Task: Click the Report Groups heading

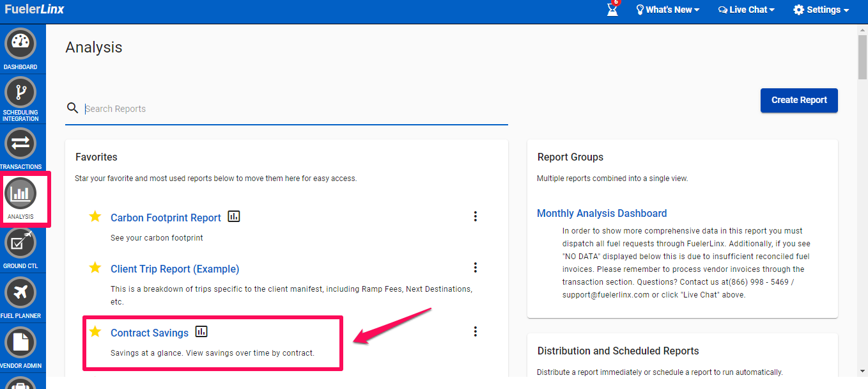Action: pyautogui.click(x=570, y=157)
